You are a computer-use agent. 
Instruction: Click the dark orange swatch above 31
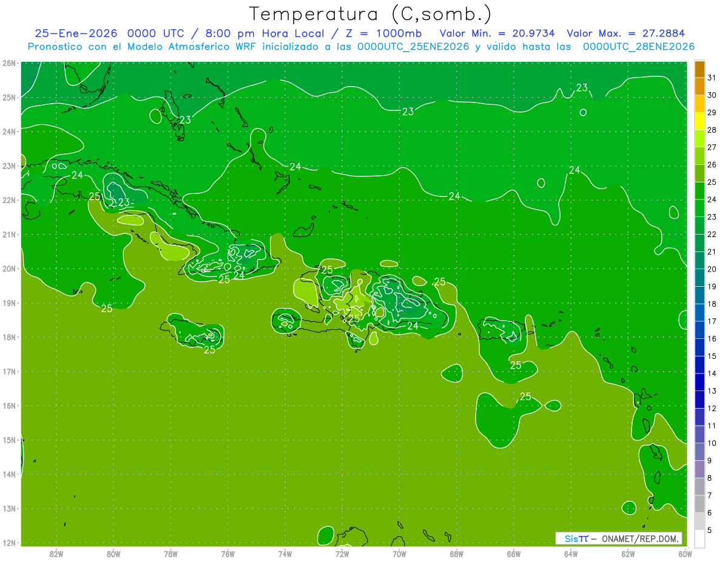[x=699, y=69]
